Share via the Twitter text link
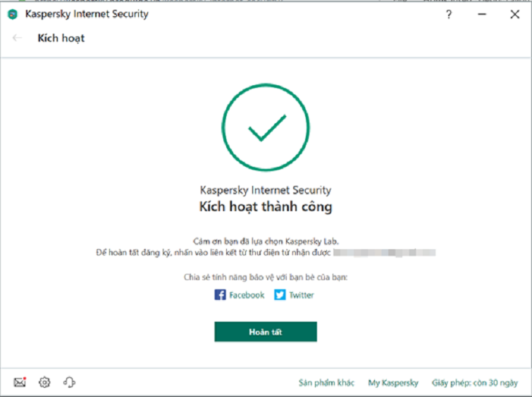The image size is (532, 397). click(x=302, y=295)
